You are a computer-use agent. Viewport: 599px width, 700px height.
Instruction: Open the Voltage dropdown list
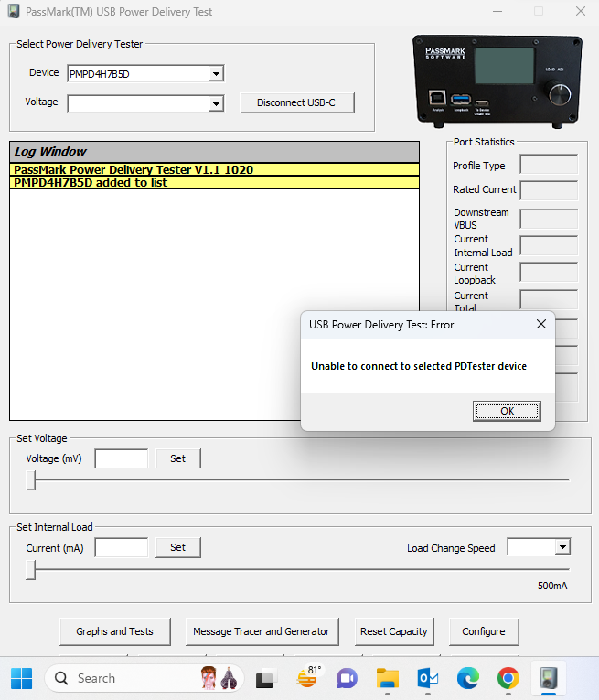tap(216, 104)
